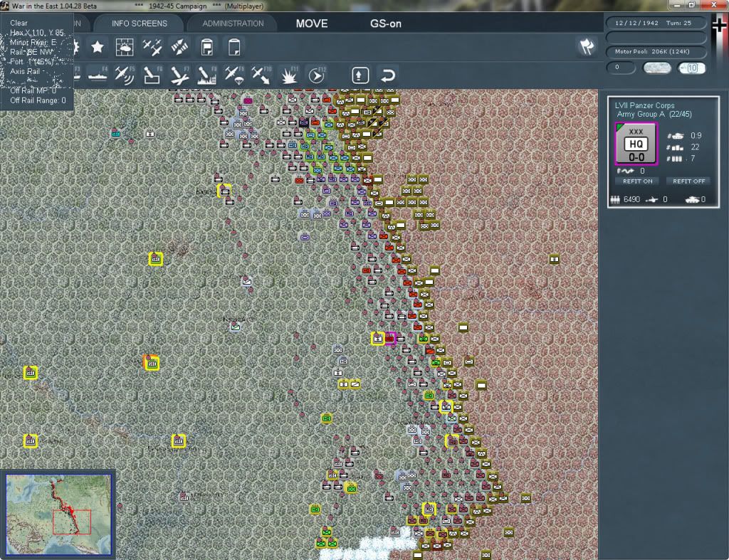Viewport: 729px width, 560px height.
Task: Click the MOVE mode label
Action: pos(312,23)
